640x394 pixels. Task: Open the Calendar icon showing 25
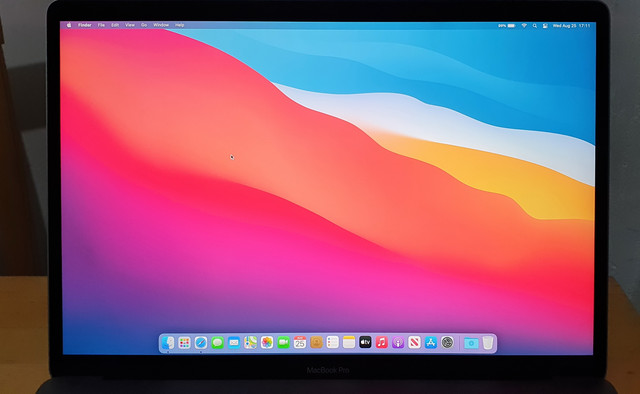coord(300,343)
